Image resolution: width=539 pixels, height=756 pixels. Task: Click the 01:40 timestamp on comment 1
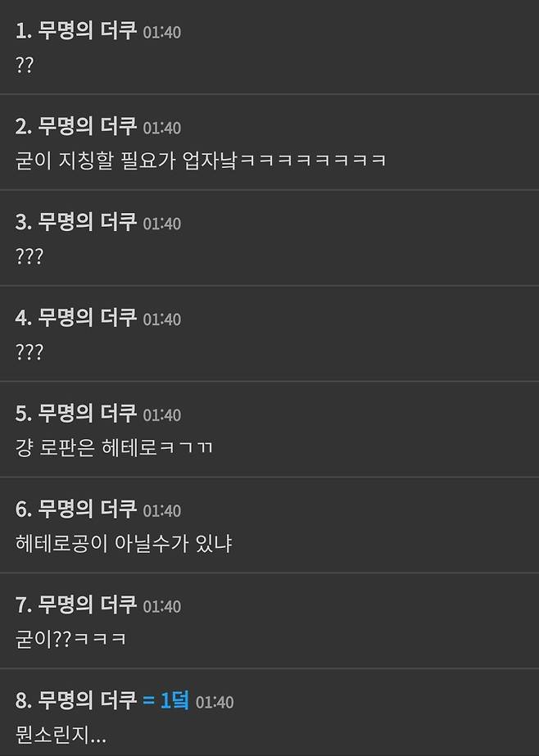pyautogui.click(x=162, y=32)
